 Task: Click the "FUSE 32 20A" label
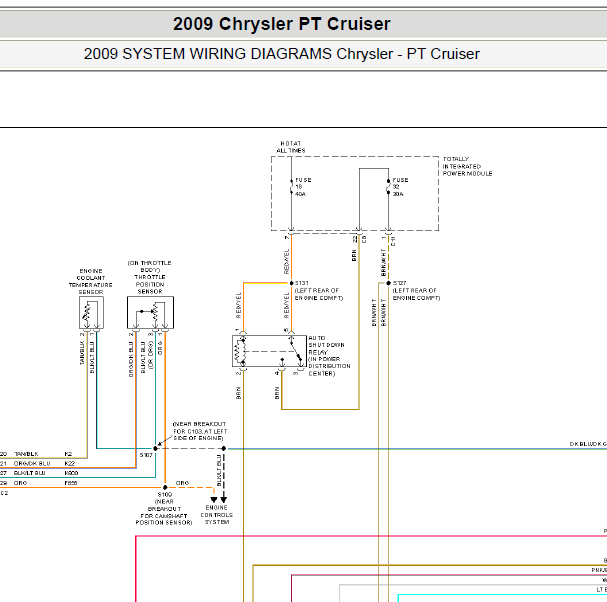400,187
